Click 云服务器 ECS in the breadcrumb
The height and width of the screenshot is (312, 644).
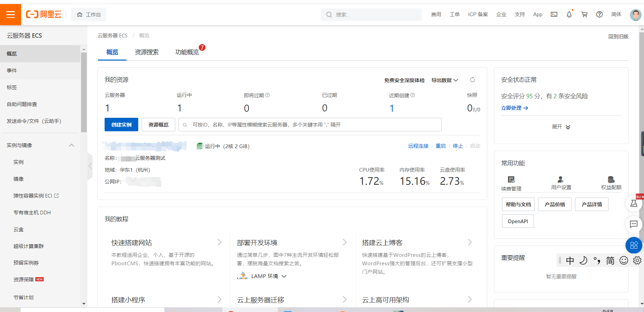[x=113, y=36]
